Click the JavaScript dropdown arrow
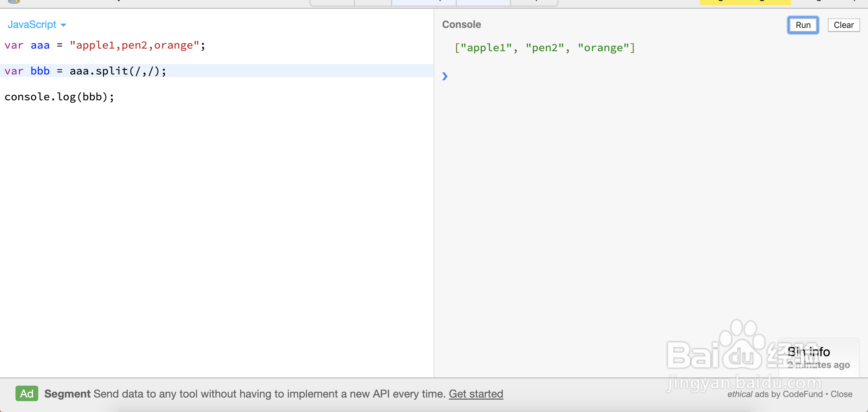 [63, 25]
